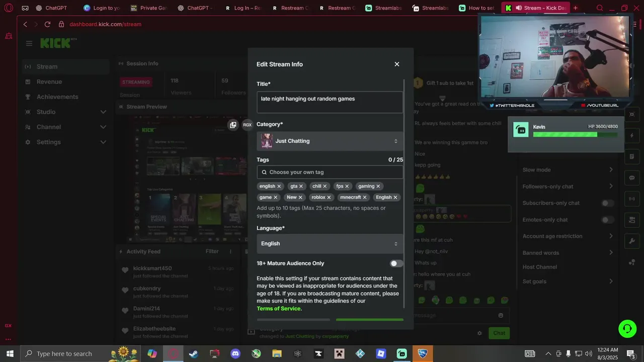
Task: Switch to the How to set browser tab
Action: [x=476, y=8]
